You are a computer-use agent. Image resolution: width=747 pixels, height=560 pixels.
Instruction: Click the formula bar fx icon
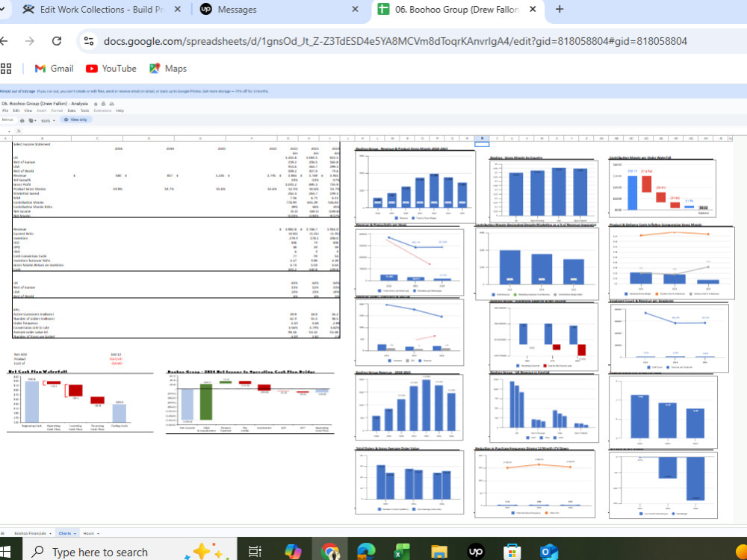pyautogui.click(x=19, y=131)
